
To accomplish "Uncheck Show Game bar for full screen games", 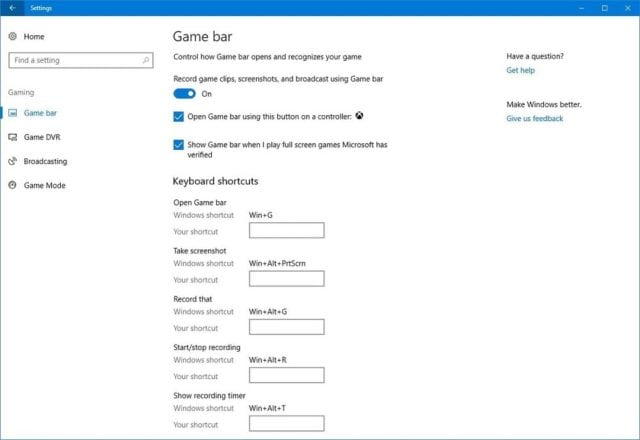I will tap(178, 145).
